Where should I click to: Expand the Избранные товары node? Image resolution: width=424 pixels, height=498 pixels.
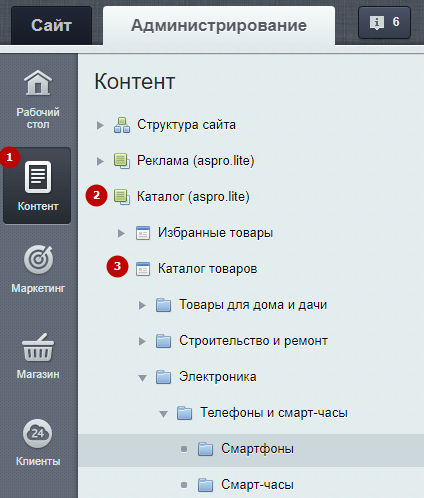(x=121, y=233)
